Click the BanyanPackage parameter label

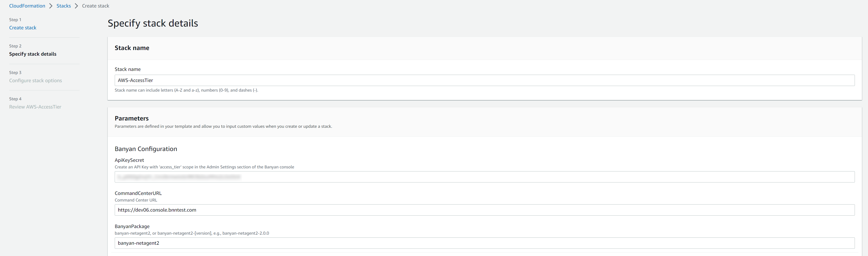[x=132, y=226]
